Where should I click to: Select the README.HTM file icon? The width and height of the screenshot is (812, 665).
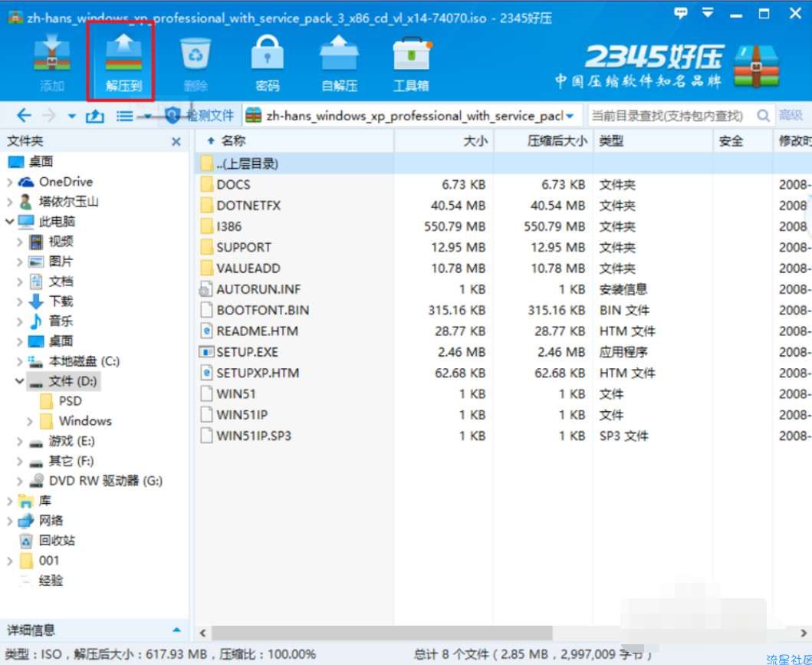206,331
